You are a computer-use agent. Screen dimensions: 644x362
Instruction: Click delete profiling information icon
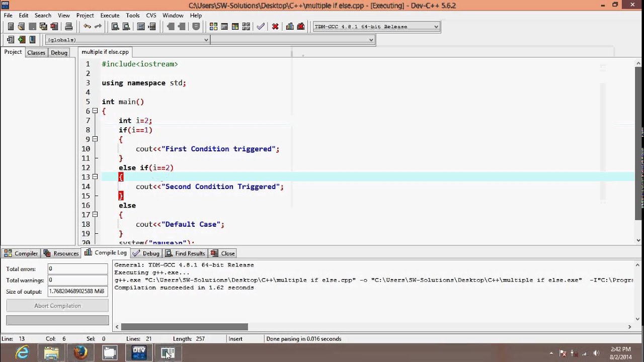[x=301, y=27]
